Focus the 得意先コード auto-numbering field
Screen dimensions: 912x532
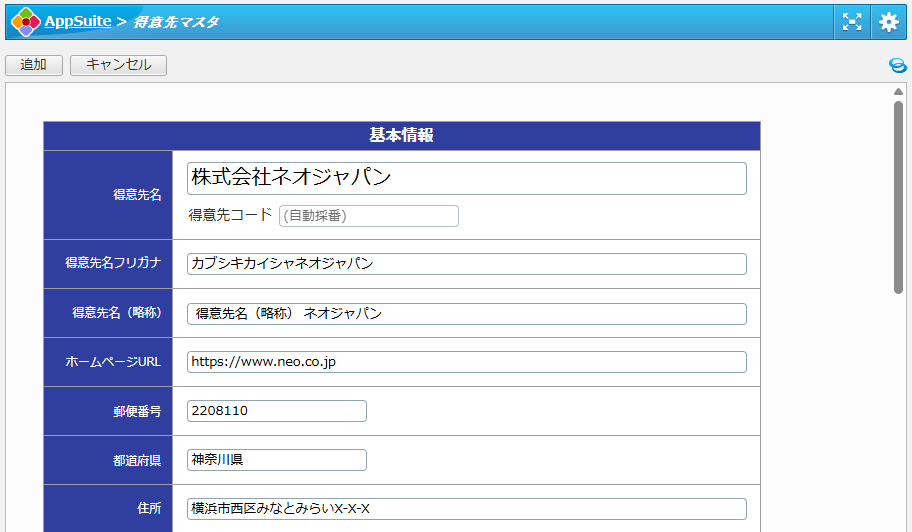(368, 216)
